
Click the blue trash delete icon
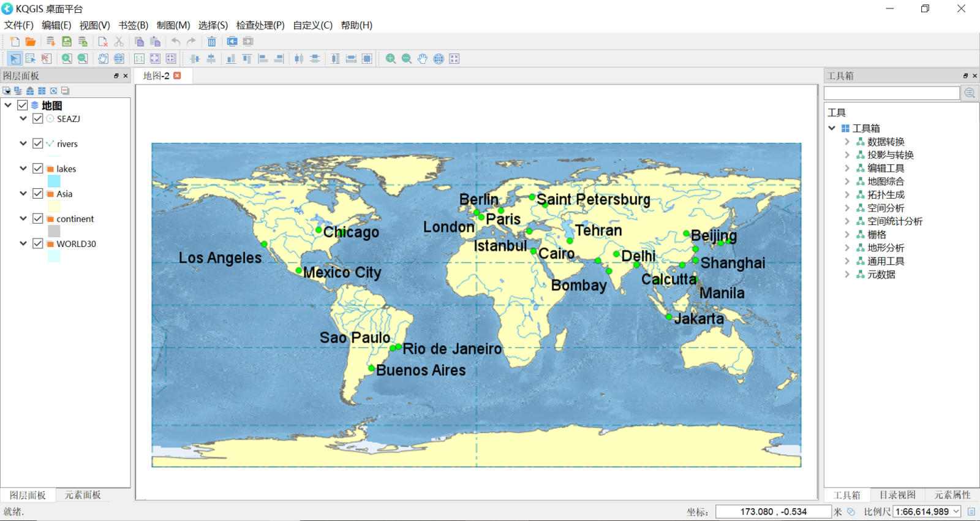[x=212, y=42]
